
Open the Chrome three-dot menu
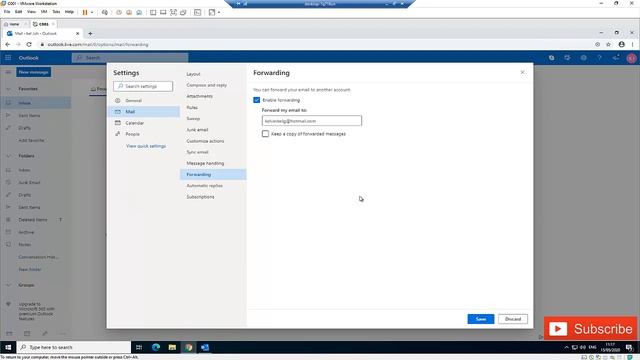[632, 44]
